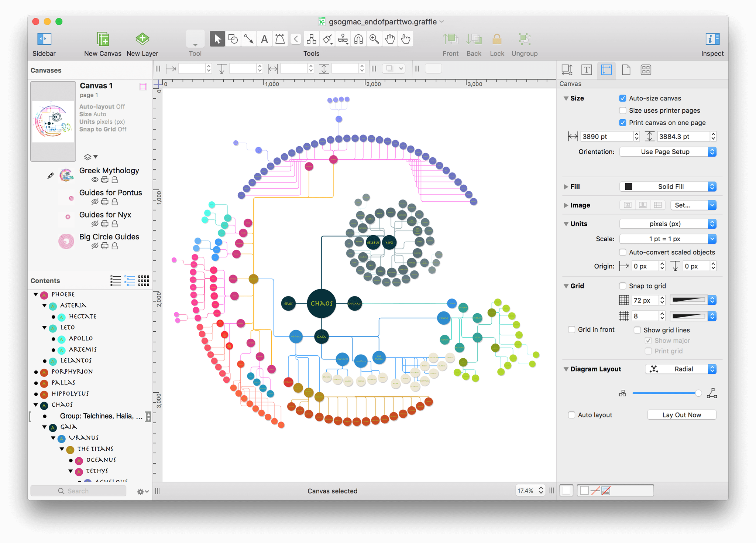Select the Hand tool
Image resolution: width=756 pixels, height=543 pixels.
[x=390, y=39]
